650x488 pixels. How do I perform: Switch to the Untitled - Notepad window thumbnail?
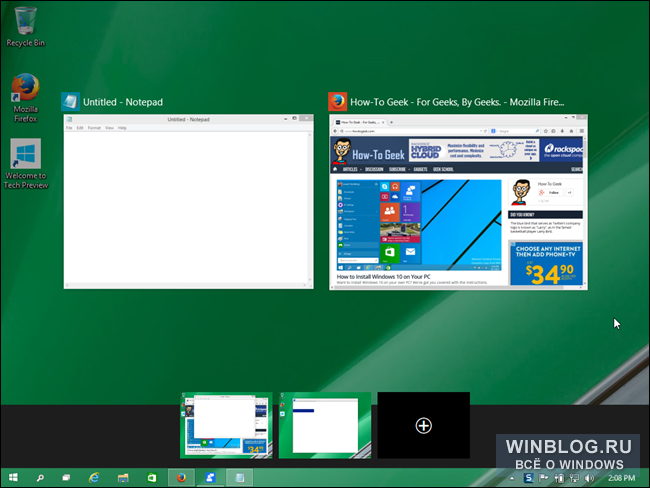tap(189, 202)
